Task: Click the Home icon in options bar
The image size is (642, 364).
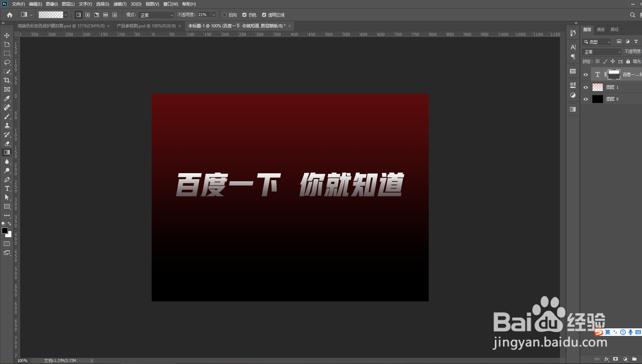Action: coord(10,15)
